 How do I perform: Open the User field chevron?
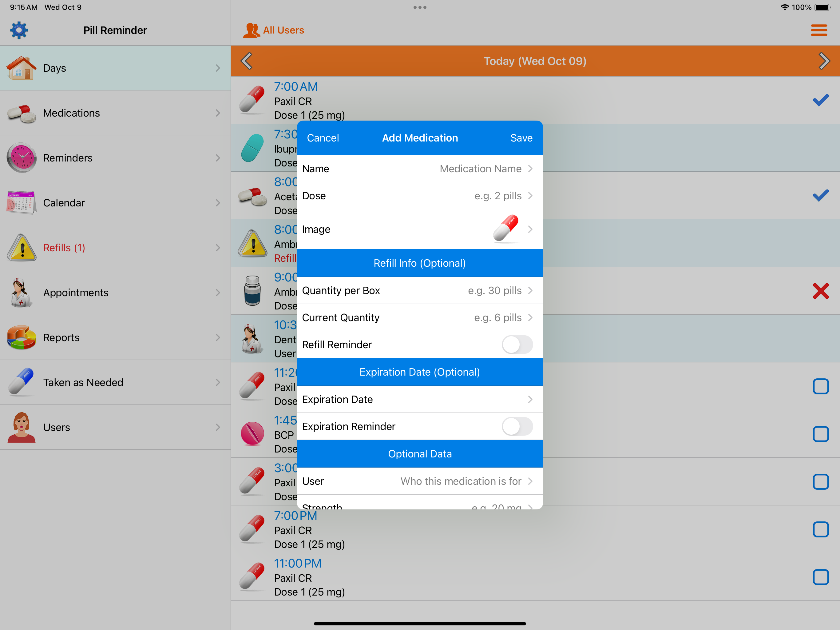click(530, 481)
